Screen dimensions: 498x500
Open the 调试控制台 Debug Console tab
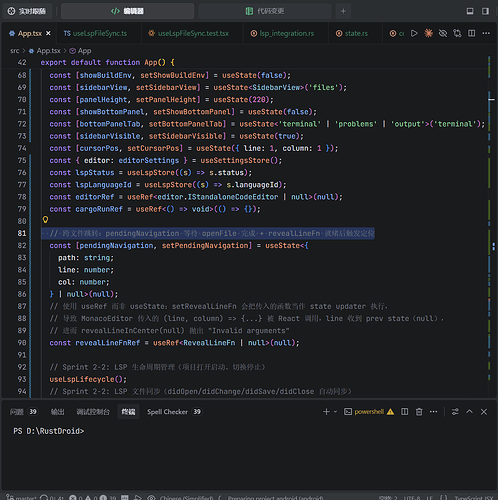click(93, 412)
